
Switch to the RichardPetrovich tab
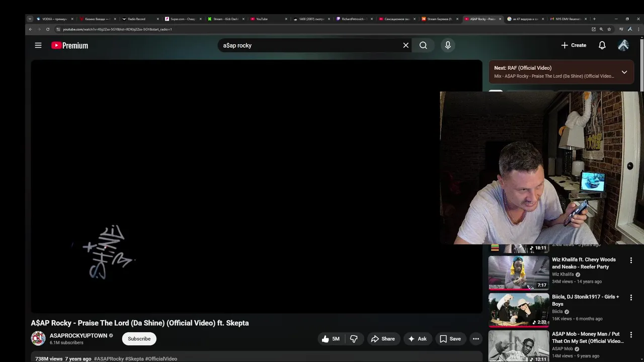354,19
